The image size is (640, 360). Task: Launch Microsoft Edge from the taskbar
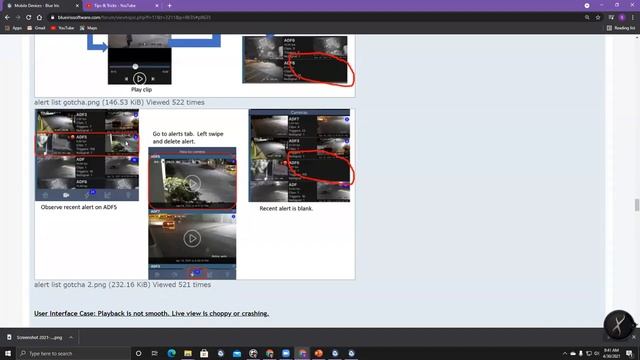[x=171, y=353]
